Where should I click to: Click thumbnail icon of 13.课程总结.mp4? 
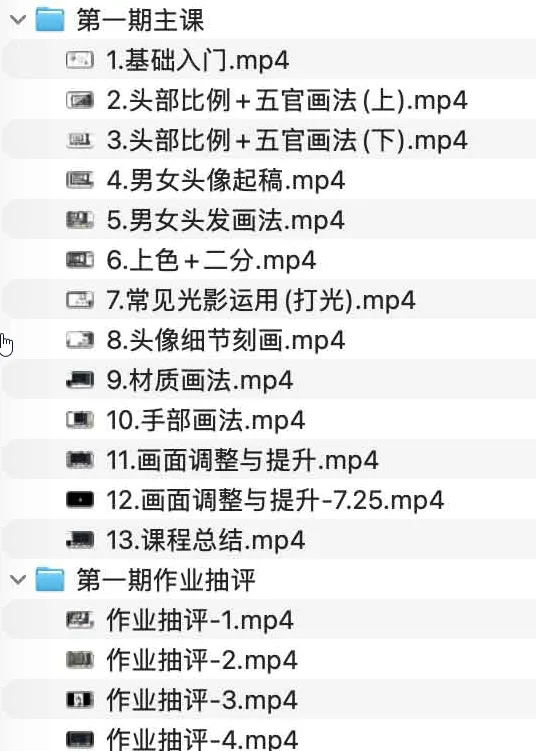pos(80,540)
